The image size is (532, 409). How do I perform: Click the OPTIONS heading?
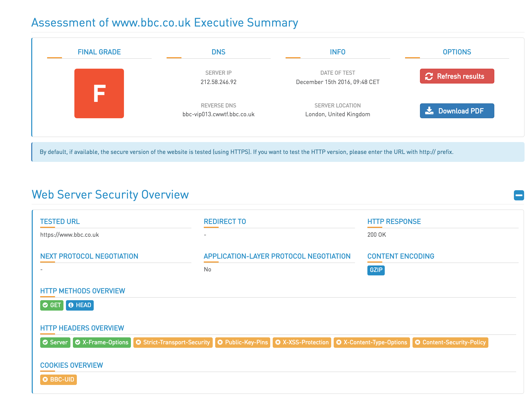[457, 52]
